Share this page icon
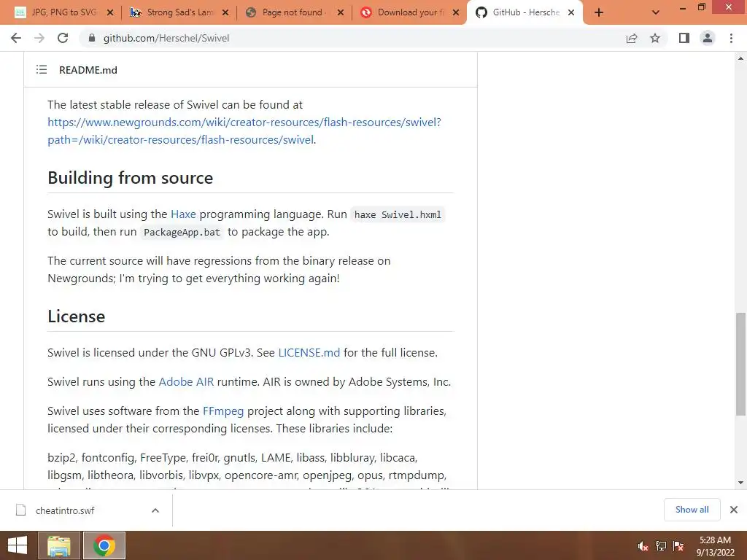747x560 pixels. pyautogui.click(x=632, y=38)
